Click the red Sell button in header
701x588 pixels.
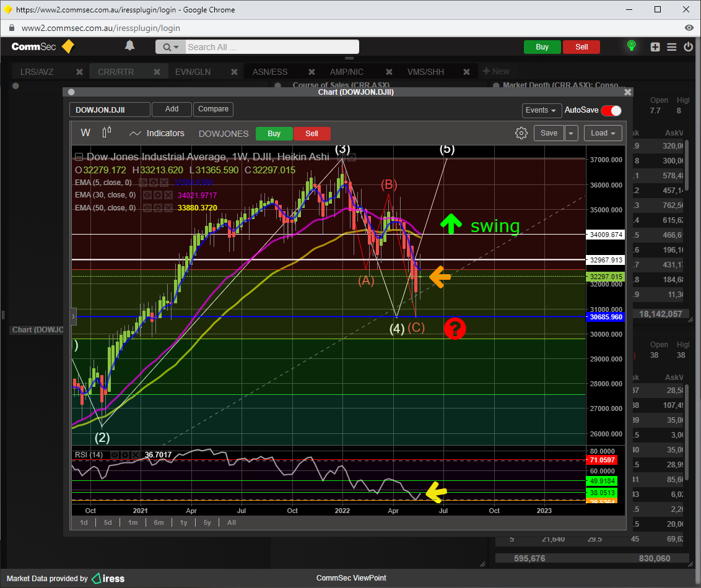click(x=581, y=47)
